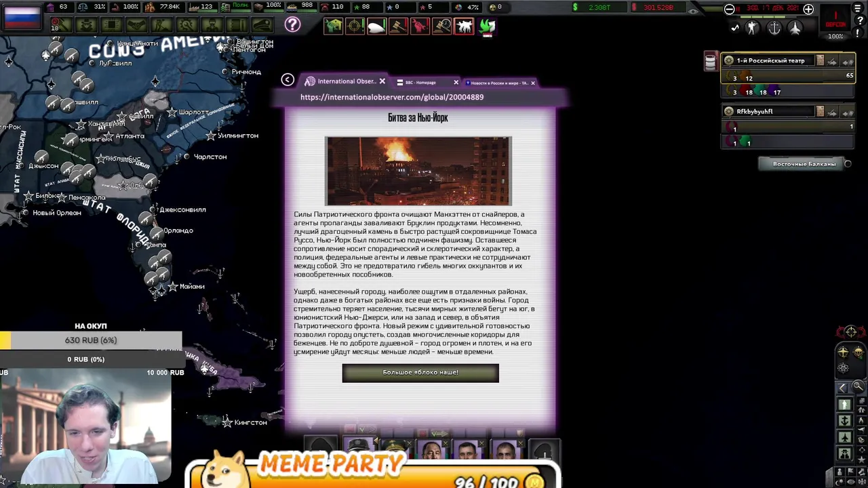Click the purple question mark help icon

(292, 25)
